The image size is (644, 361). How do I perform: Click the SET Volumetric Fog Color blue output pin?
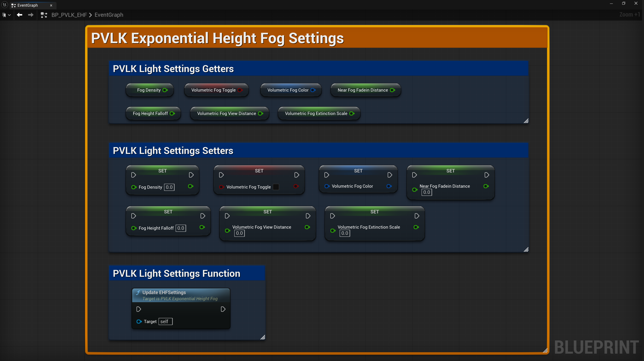(389, 186)
